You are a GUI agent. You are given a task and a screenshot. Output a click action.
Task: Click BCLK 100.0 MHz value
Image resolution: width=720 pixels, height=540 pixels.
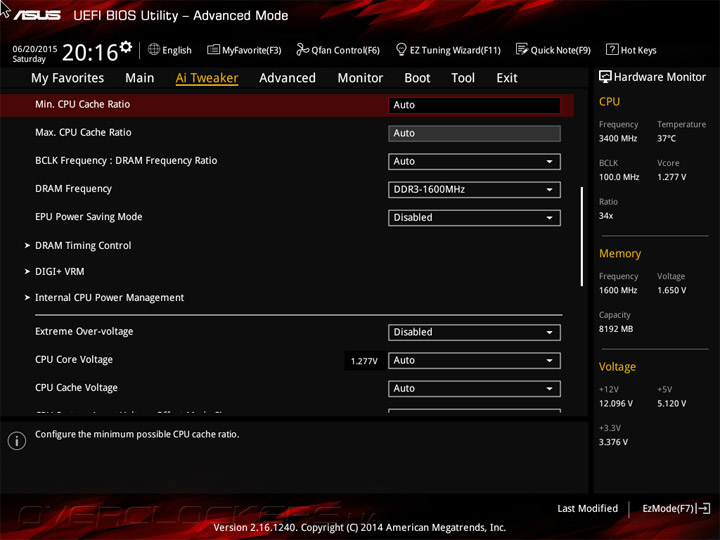click(619, 177)
